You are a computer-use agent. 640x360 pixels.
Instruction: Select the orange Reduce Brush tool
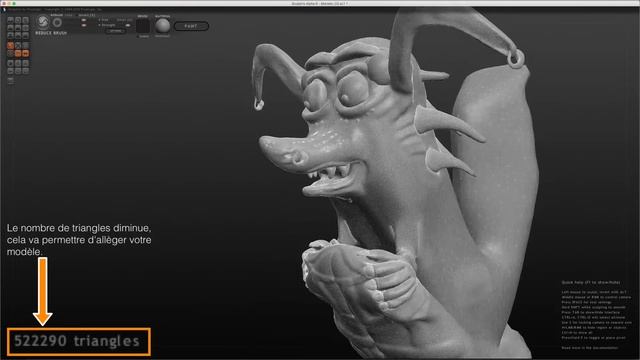[11, 45]
